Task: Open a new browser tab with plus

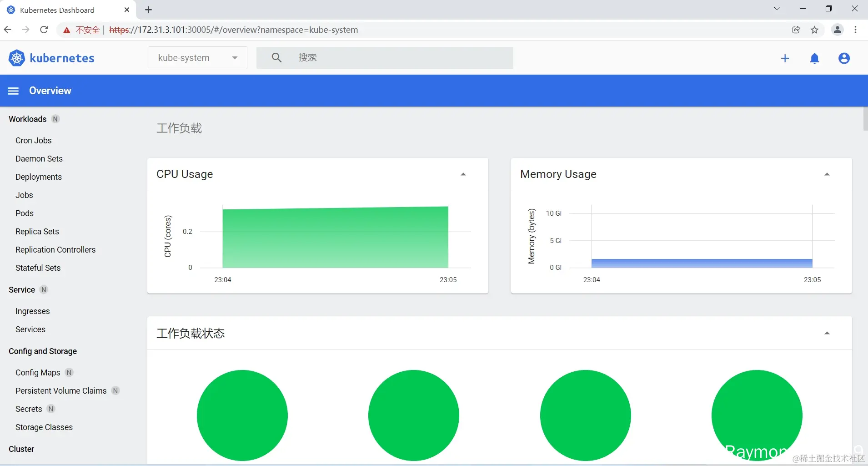Action: pyautogui.click(x=148, y=10)
